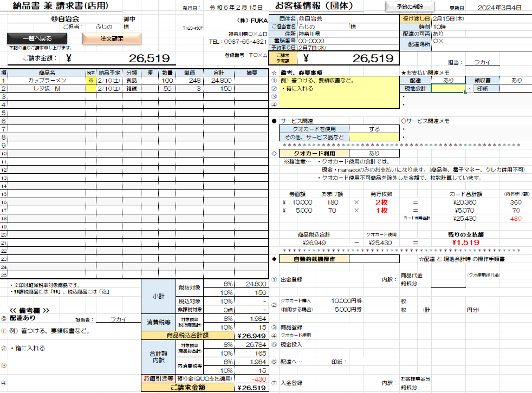This screenshot has width=532, height=393.
Task: Select the あり cell next to クオカード利用
Action: pyautogui.click(x=374, y=153)
